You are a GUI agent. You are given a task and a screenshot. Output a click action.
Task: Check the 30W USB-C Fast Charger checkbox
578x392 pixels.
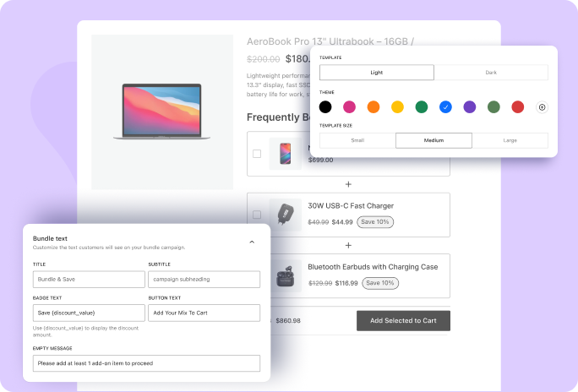(257, 215)
